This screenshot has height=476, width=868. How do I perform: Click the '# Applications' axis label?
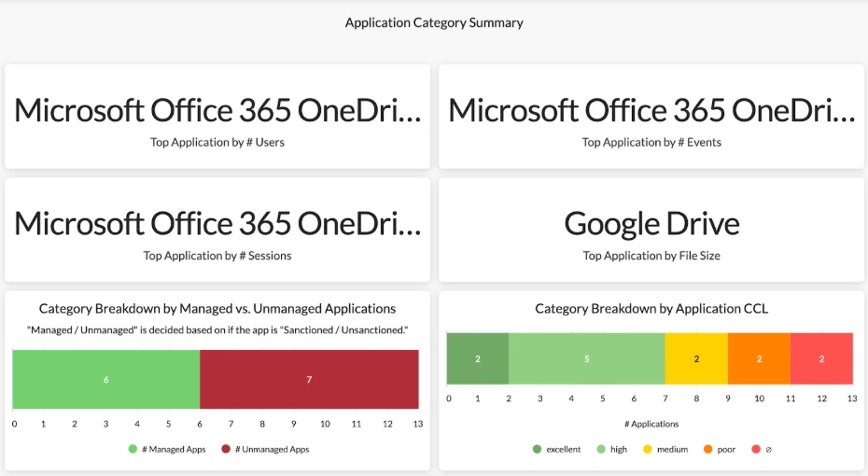coord(651,424)
